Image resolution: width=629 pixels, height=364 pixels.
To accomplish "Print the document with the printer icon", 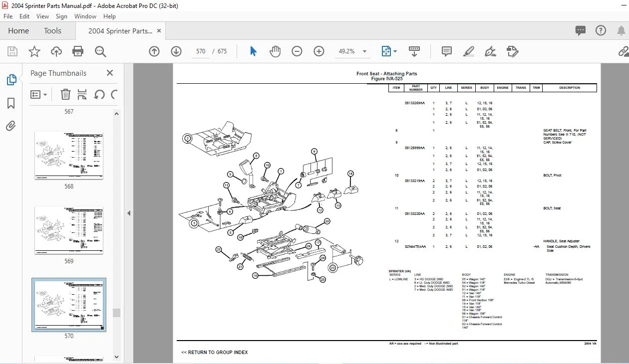I will pyautogui.click(x=78, y=51).
